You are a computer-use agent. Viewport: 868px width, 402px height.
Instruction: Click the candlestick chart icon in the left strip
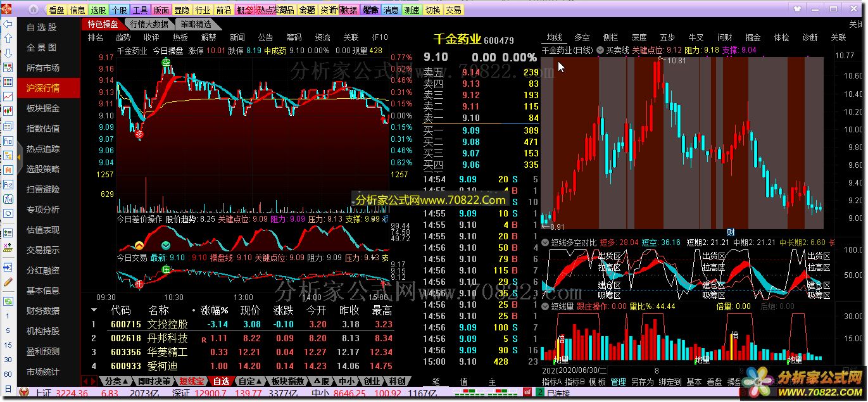[8, 111]
